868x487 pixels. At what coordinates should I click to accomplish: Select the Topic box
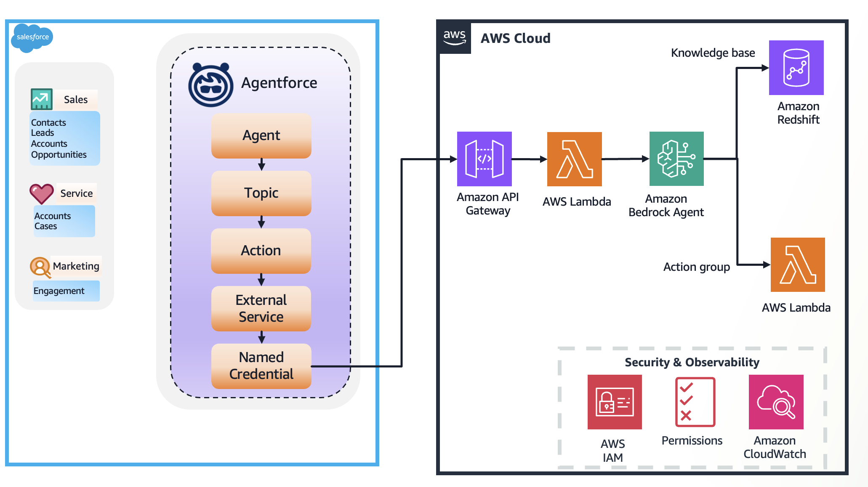pyautogui.click(x=261, y=193)
